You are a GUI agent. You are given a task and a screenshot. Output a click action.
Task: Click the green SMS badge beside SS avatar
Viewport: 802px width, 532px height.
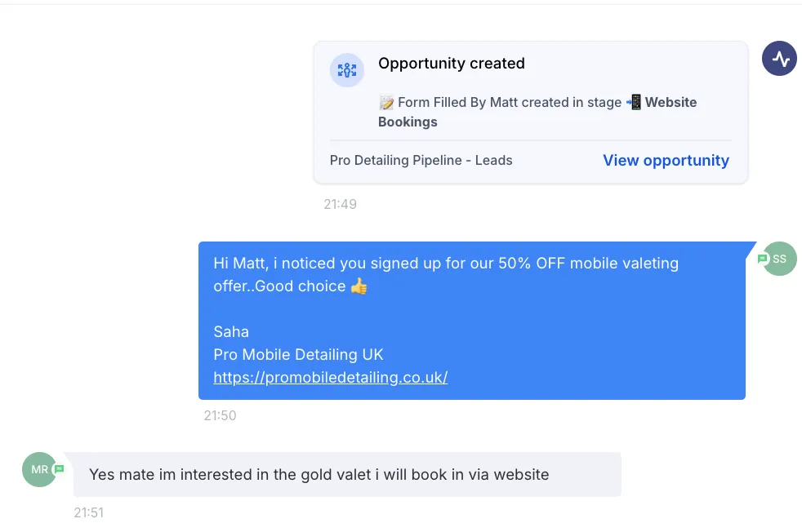pos(763,259)
